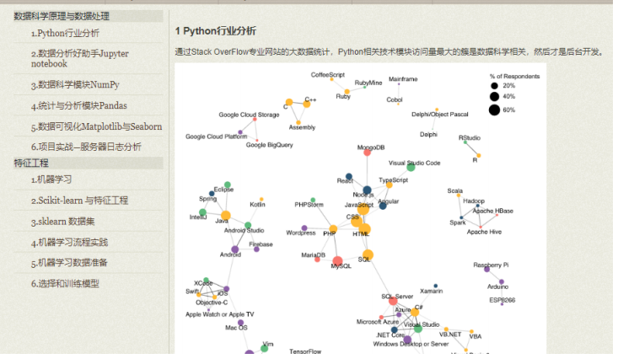Viewport: 618px width, 364px height.
Task: Click the MySQL node in the graph
Action: point(338,261)
